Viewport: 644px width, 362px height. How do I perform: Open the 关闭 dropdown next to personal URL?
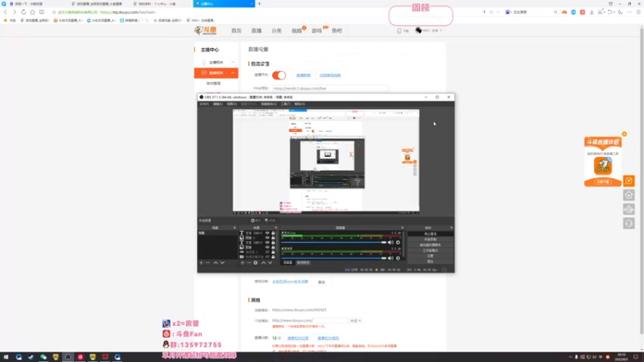356,320
